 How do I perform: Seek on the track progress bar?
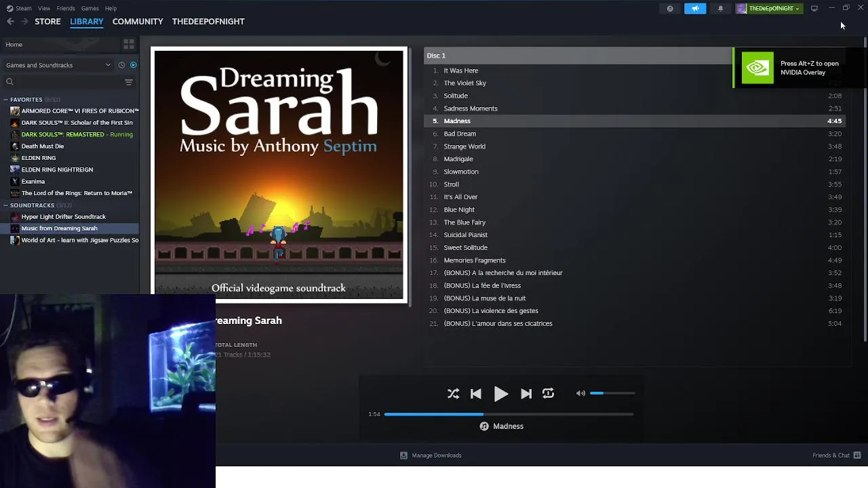pos(509,414)
